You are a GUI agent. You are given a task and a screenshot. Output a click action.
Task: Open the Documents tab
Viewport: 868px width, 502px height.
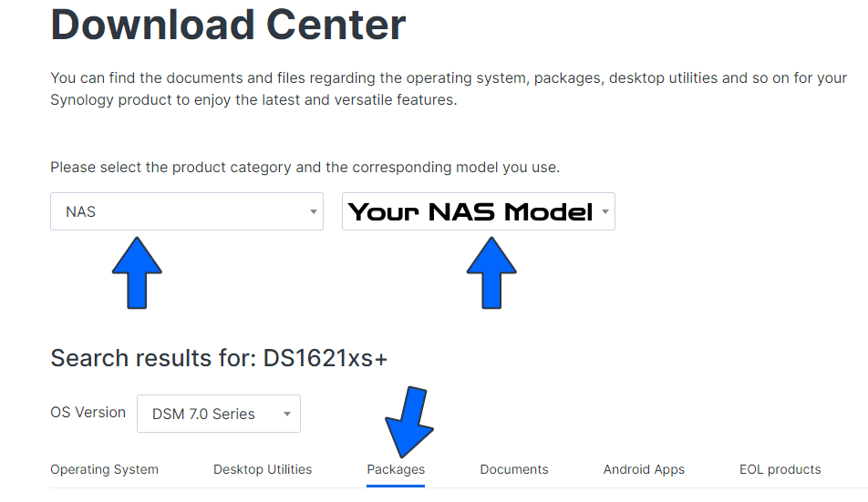tap(513, 469)
